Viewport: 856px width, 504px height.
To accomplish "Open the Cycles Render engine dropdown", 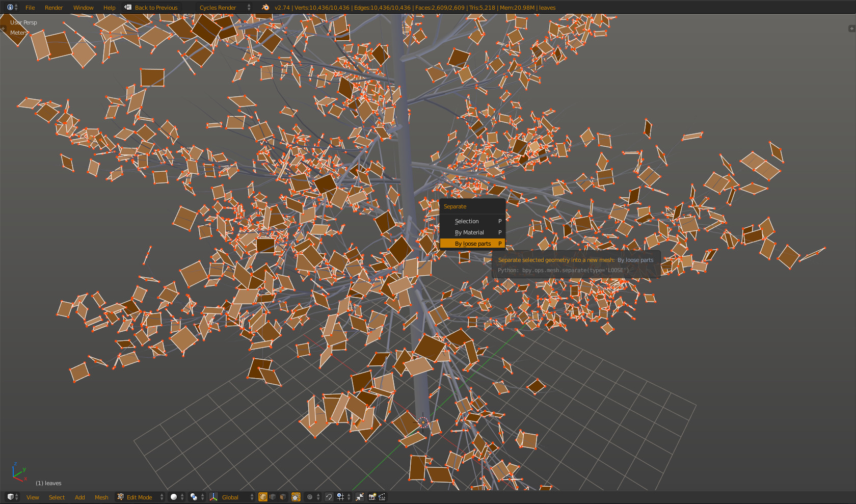I will click(x=224, y=8).
